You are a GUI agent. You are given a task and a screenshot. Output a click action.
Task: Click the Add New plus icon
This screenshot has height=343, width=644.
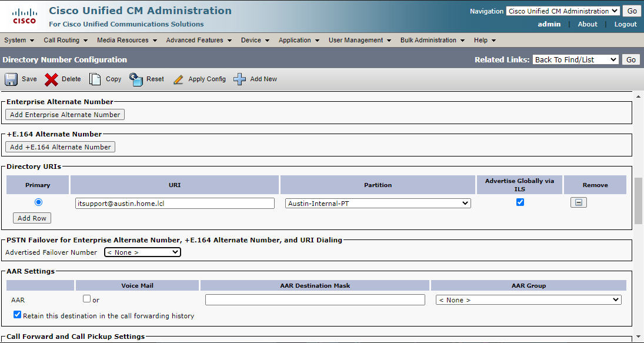(240, 79)
